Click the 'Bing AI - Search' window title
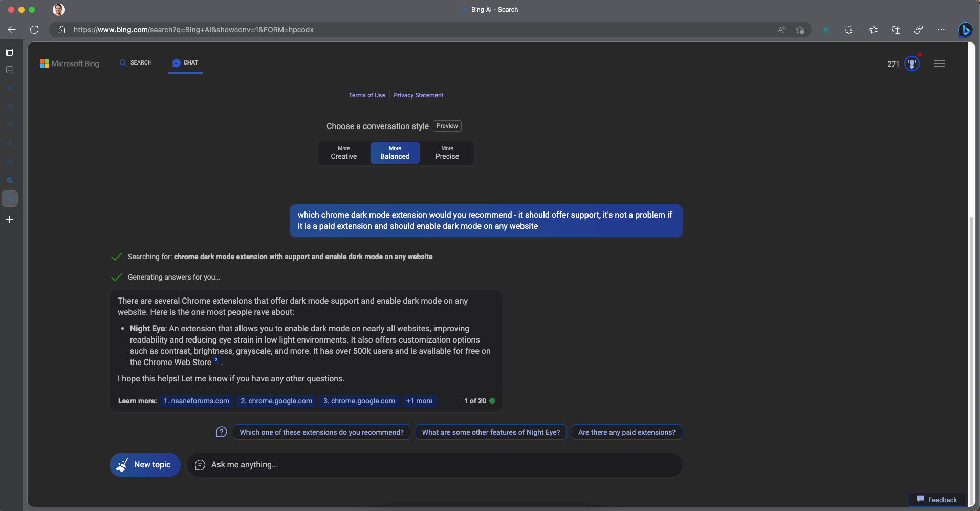This screenshot has height=511, width=980. click(x=494, y=10)
